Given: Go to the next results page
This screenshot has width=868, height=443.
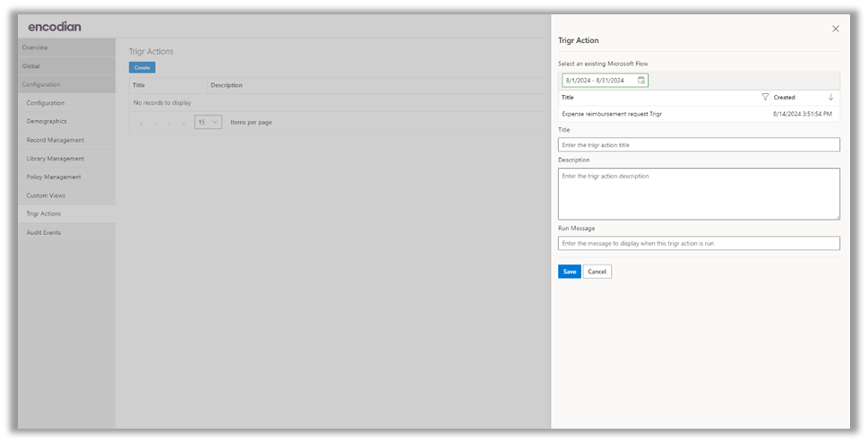Looking at the screenshot, I should [x=169, y=123].
